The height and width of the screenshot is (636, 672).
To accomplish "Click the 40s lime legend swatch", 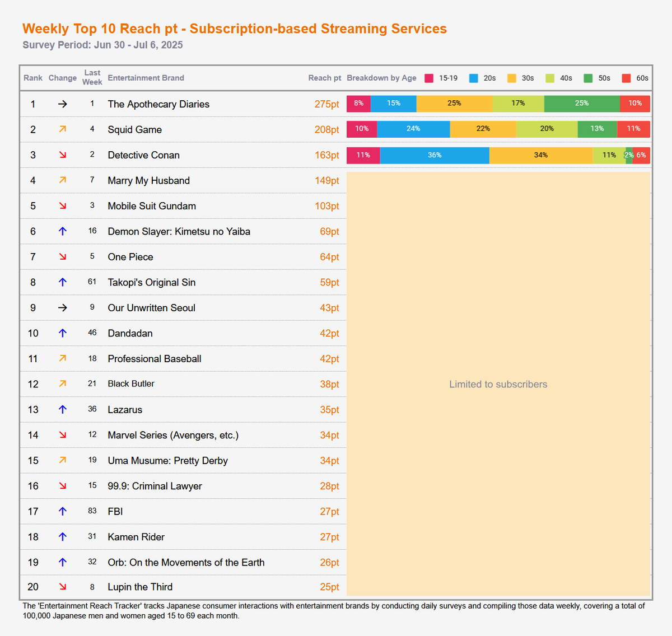I will 550,78.
